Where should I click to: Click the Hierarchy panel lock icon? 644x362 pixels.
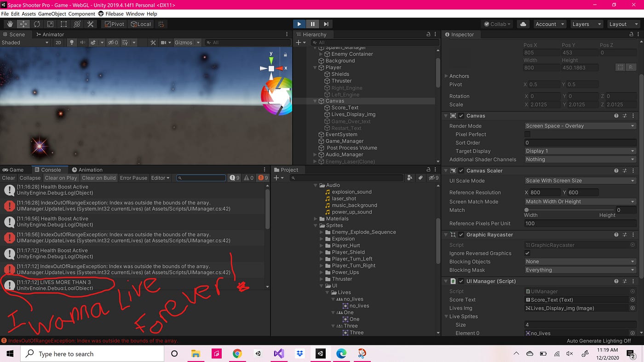429,34
